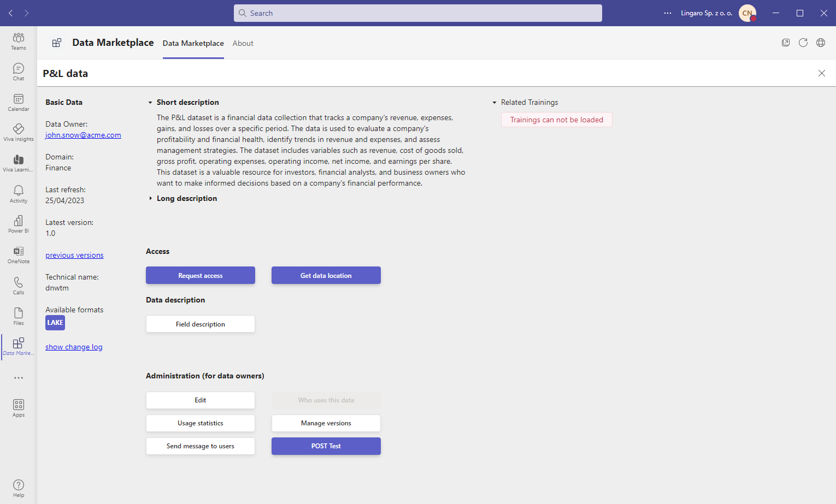Pop out the app in new window
836x504 pixels.
click(x=786, y=43)
